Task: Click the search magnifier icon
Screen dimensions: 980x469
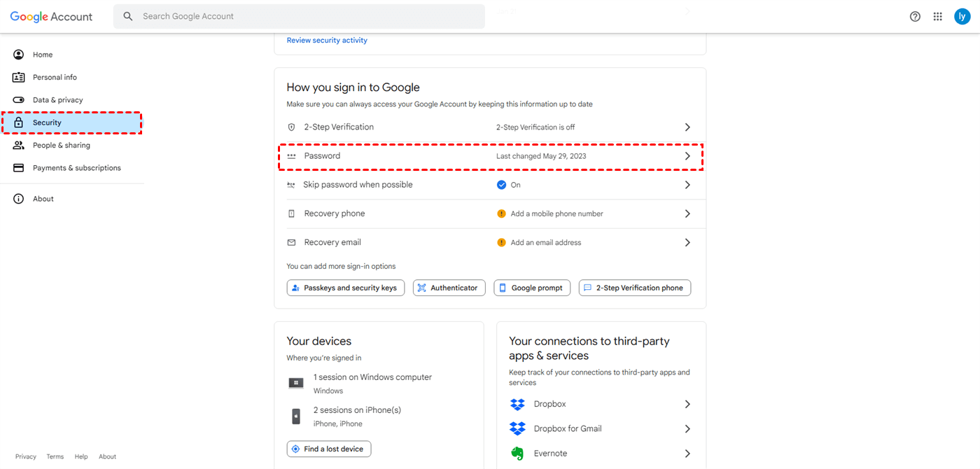Action: coord(128,16)
